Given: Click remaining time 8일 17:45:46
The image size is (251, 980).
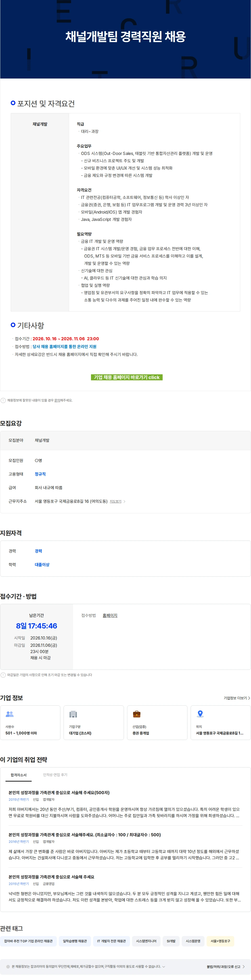Looking at the screenshot, I should coord(36,626).
